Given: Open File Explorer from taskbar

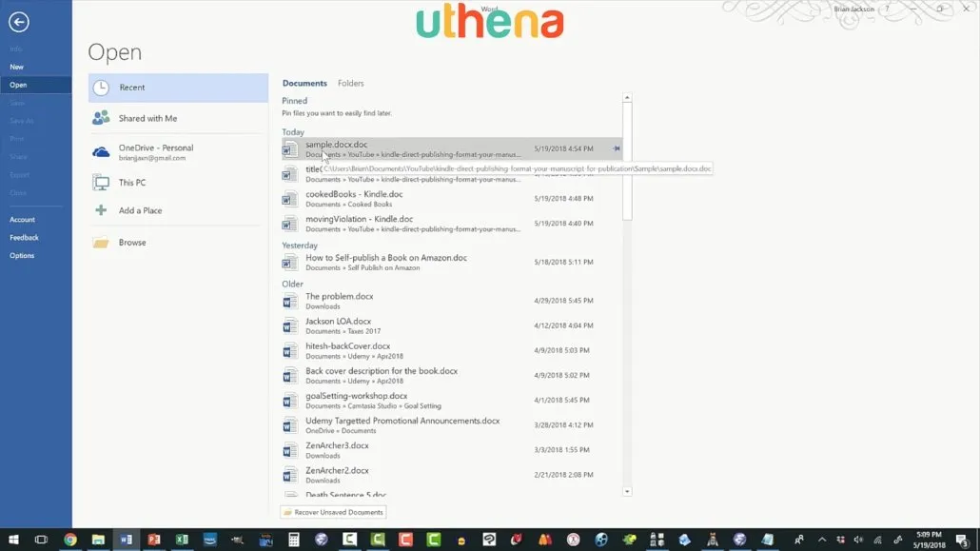Looking at the screenshot, I should [98, 540].
